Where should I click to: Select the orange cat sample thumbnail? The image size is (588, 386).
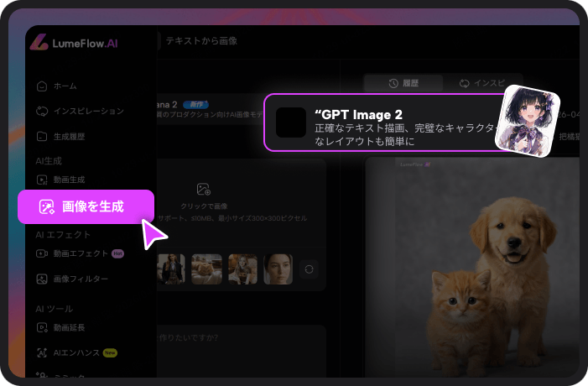(206, 269)
